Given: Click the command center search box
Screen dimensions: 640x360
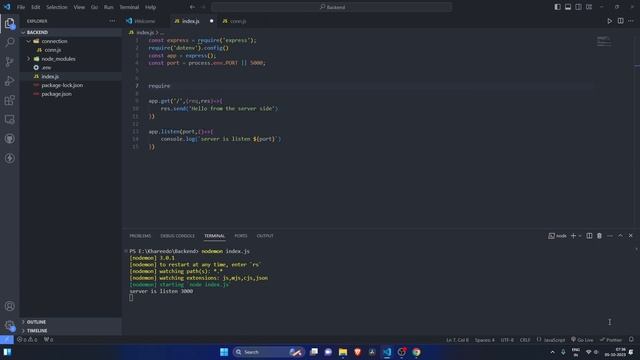Looking at the screenshot, I should [x=332, y=7].
